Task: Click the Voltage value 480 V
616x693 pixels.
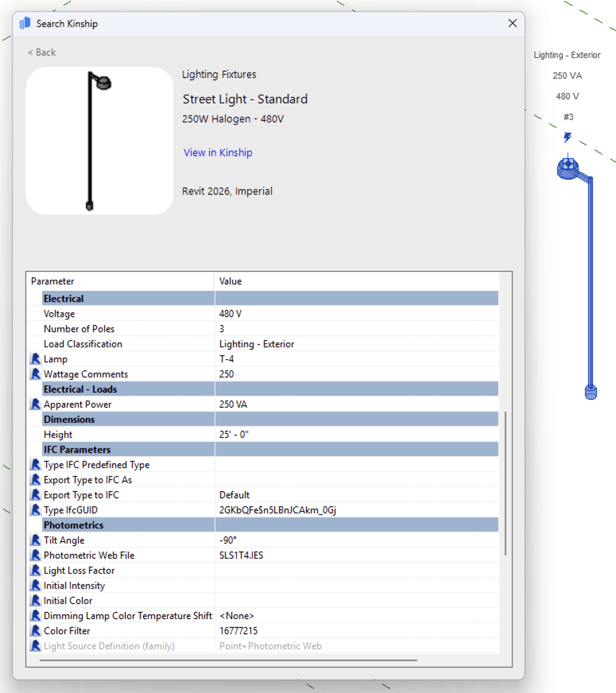Action: 231,314
